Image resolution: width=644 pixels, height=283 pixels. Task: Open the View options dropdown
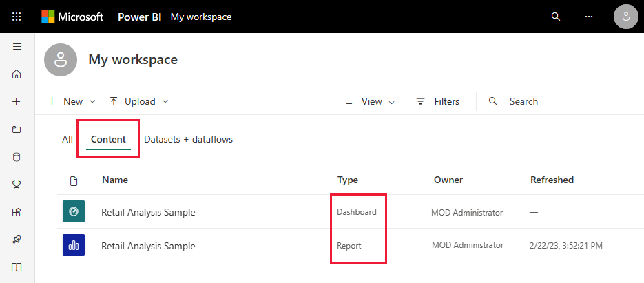(370, 101)
